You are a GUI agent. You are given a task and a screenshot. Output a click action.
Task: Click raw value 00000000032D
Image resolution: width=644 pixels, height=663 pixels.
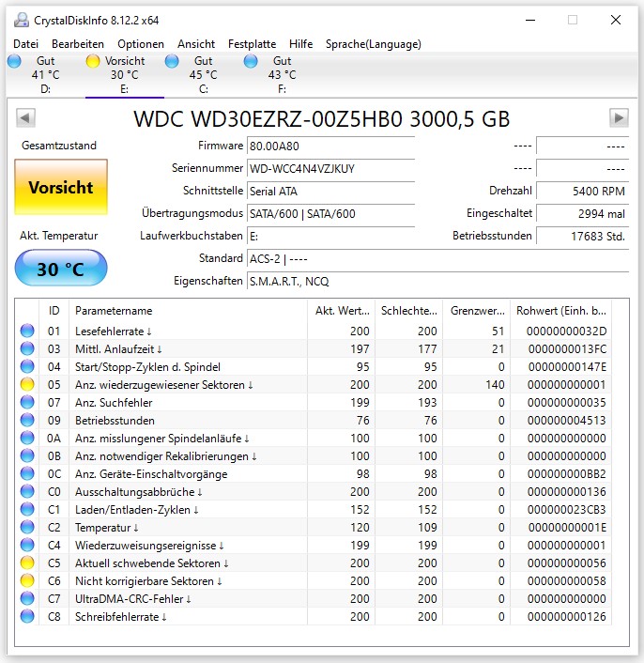pos(566,331)
